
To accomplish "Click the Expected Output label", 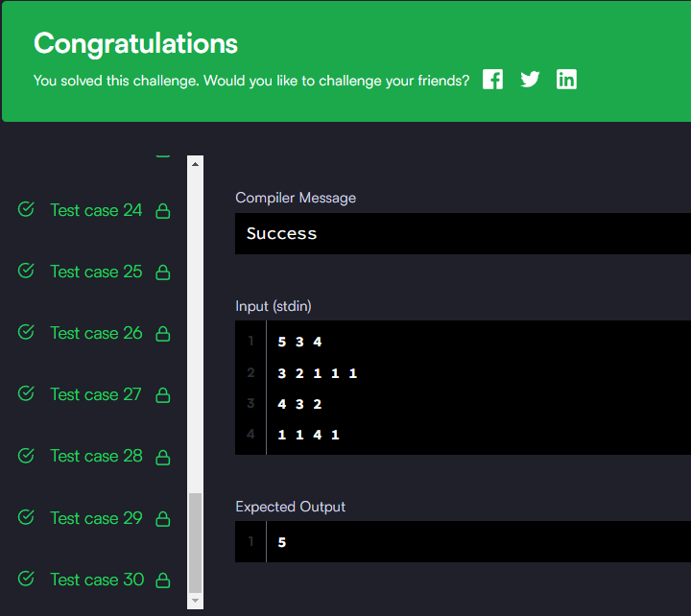I will (x=291, y=507).
